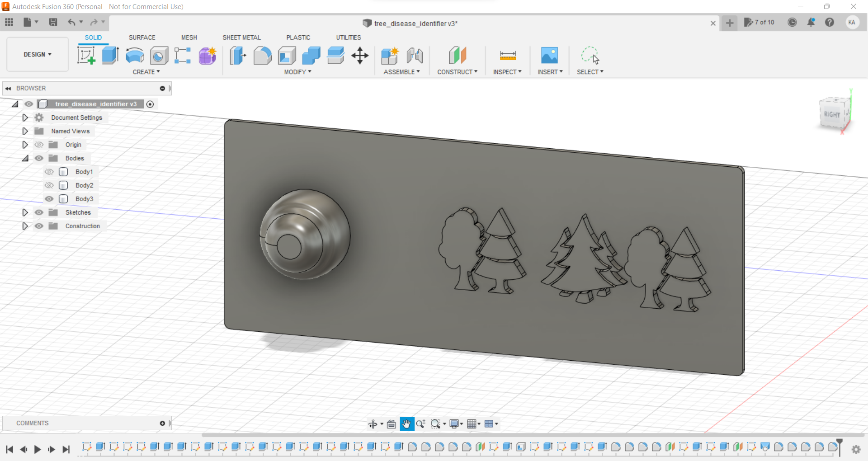The height and width of the screenshot is (461, 868).
Task: Select the Press Pull tool
Action: click(238, 56)
